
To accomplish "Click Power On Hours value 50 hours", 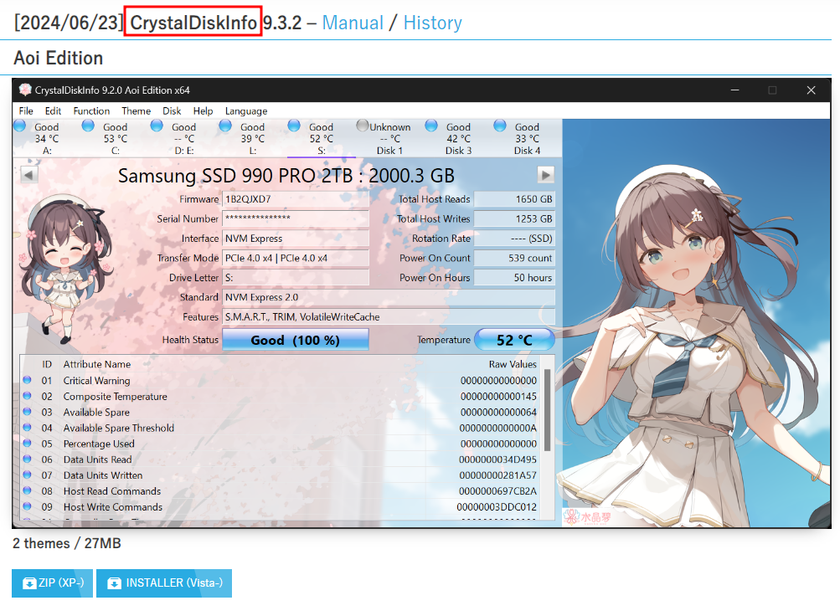I will tap(514, 277).
